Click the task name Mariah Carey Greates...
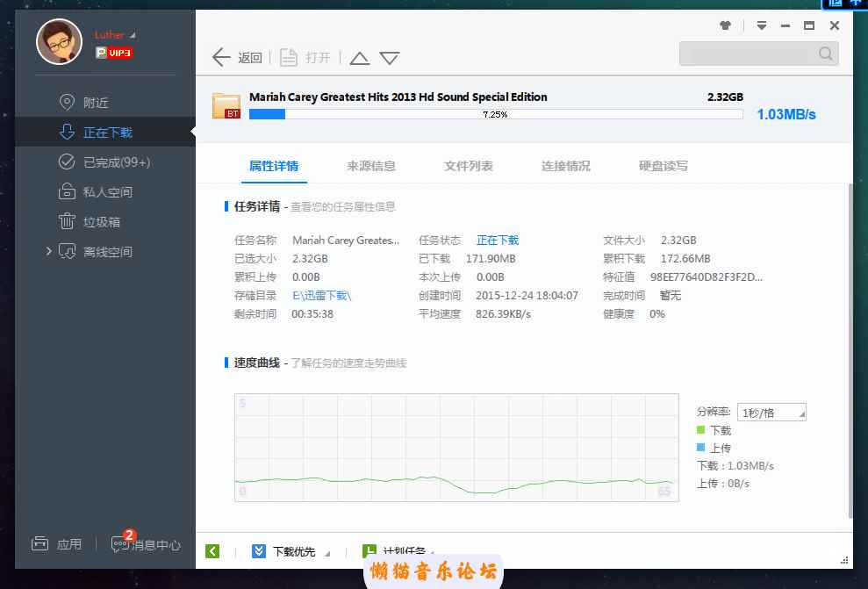The height and width of the screenshot is (589, 868). click(346, 240)
